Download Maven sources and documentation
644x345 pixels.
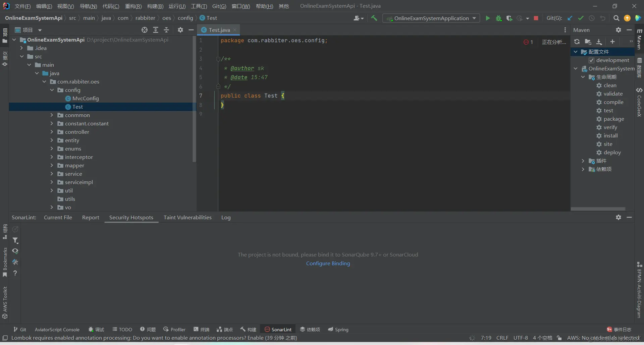tap(599, 42)
